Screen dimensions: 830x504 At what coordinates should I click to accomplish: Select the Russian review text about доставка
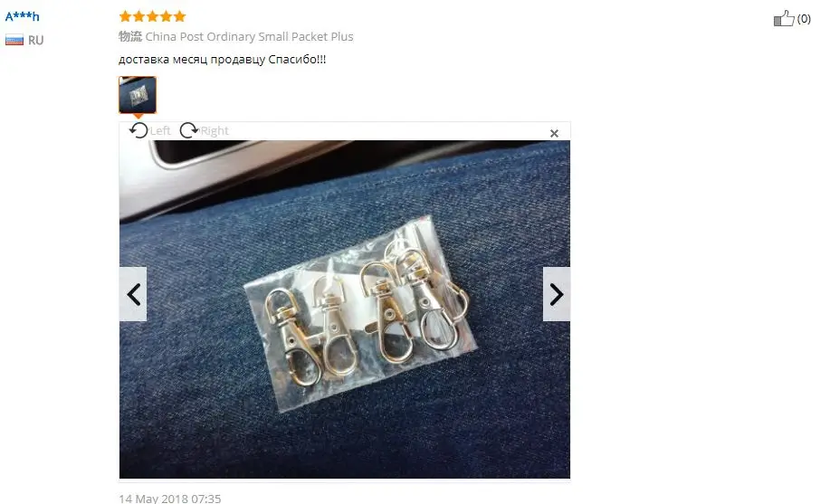(223, 60)
